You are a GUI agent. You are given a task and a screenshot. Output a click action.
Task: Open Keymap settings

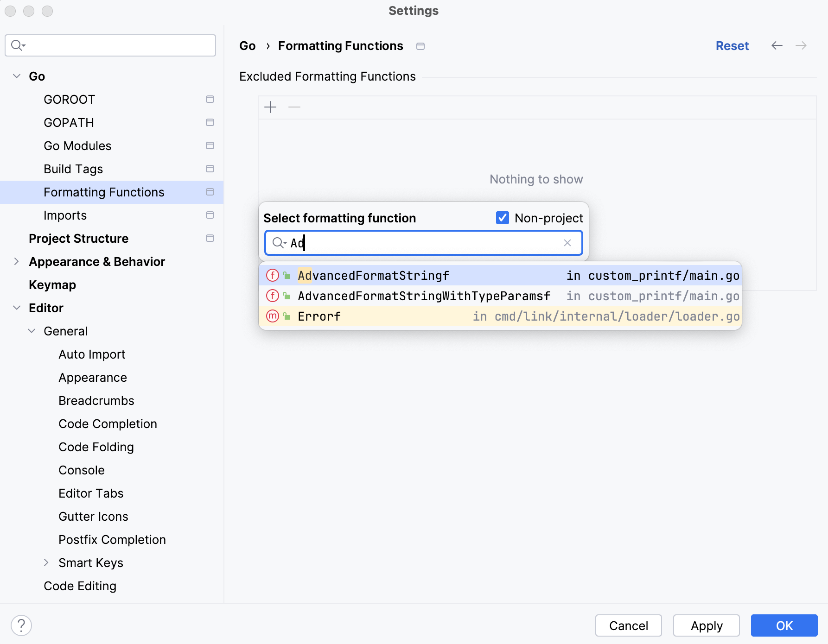tap(52, 285)
